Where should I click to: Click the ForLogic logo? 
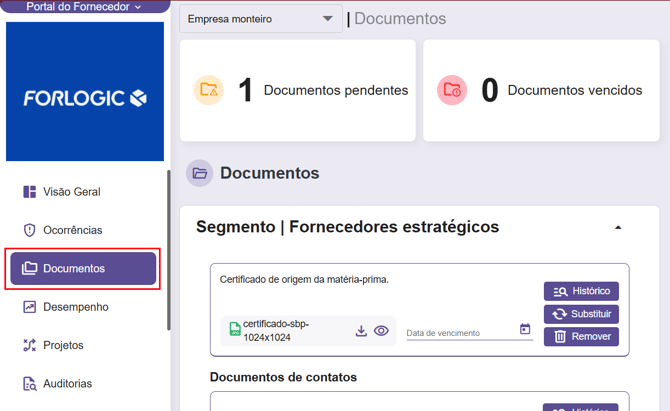click(85, 97)
